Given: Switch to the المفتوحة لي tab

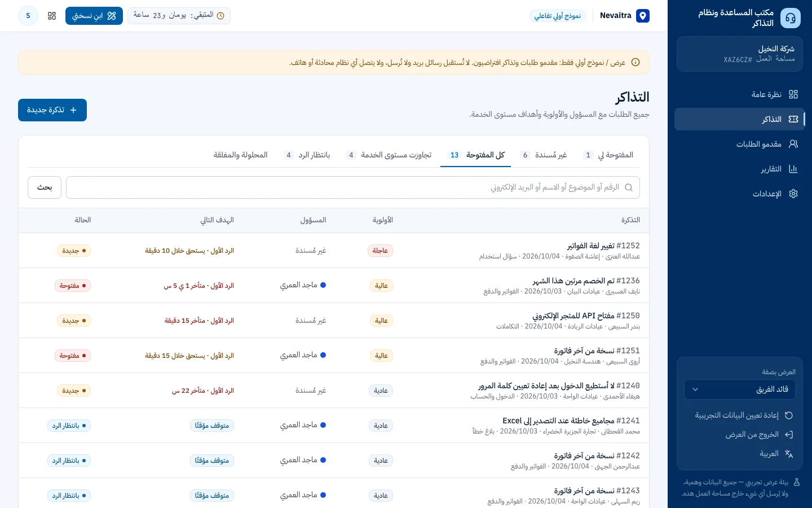Looking at the screenshot, I should 608,155.
